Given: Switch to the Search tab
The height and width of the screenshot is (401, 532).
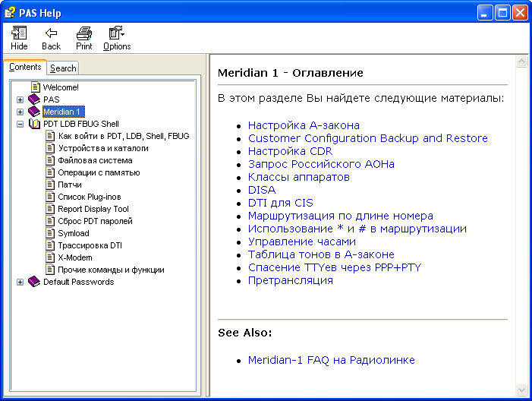Looking at the screenshot, I should click(x=63, y=68).
